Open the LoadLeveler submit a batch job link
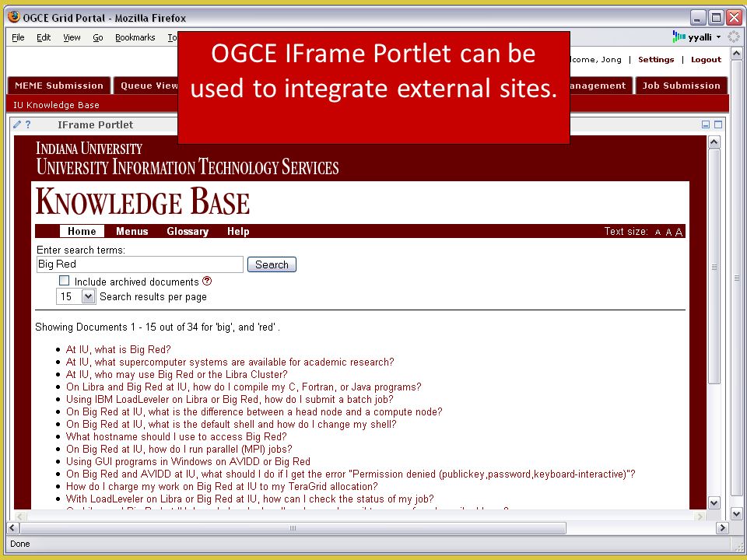 pos(230,399)
